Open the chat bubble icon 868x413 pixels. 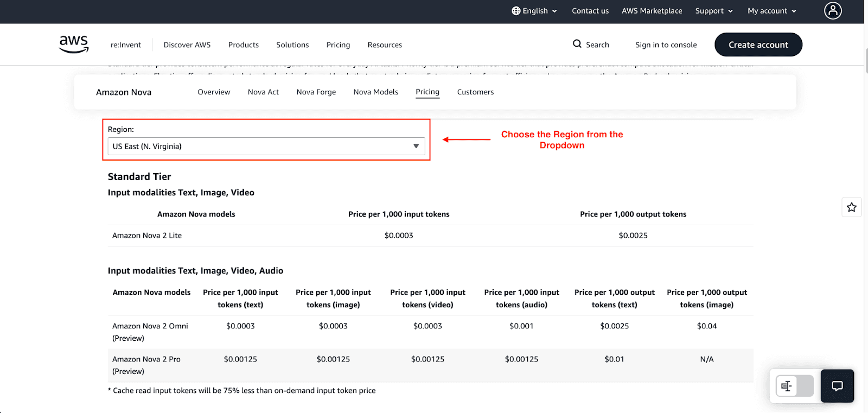(x=837, y=386)
